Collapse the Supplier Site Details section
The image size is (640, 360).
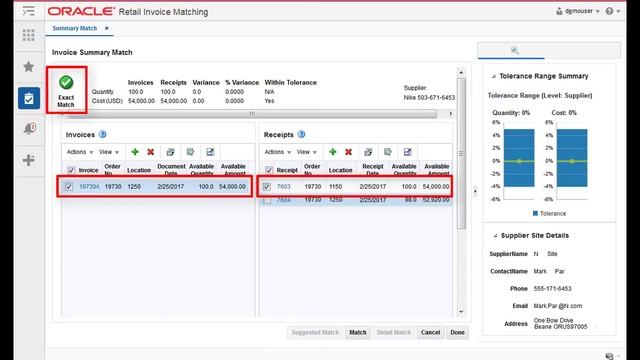[495, 236]
